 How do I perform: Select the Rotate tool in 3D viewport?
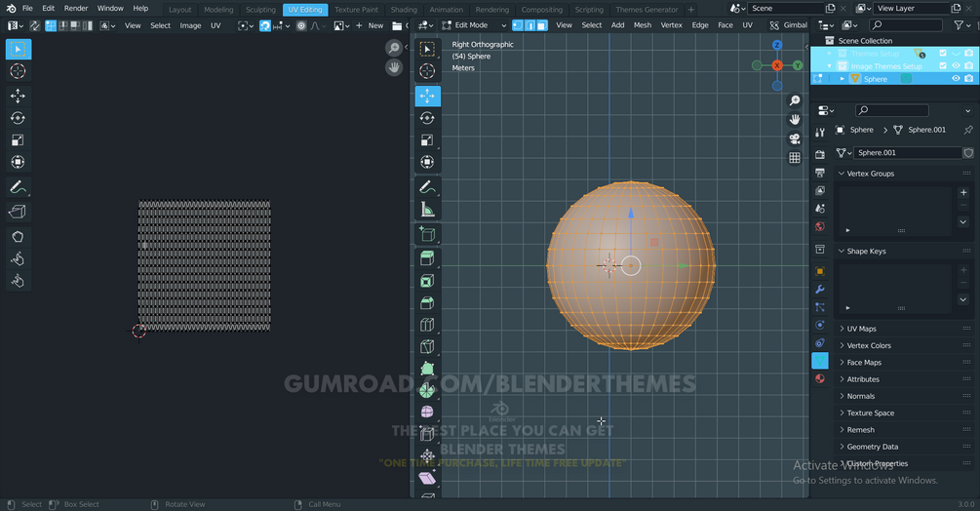pyautogui.click(x=427, y=118)
